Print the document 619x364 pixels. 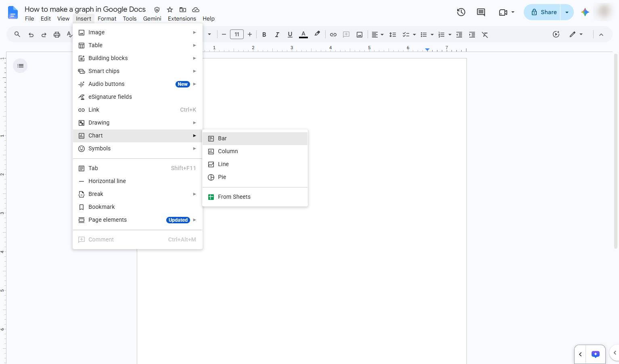pos(57,35)
